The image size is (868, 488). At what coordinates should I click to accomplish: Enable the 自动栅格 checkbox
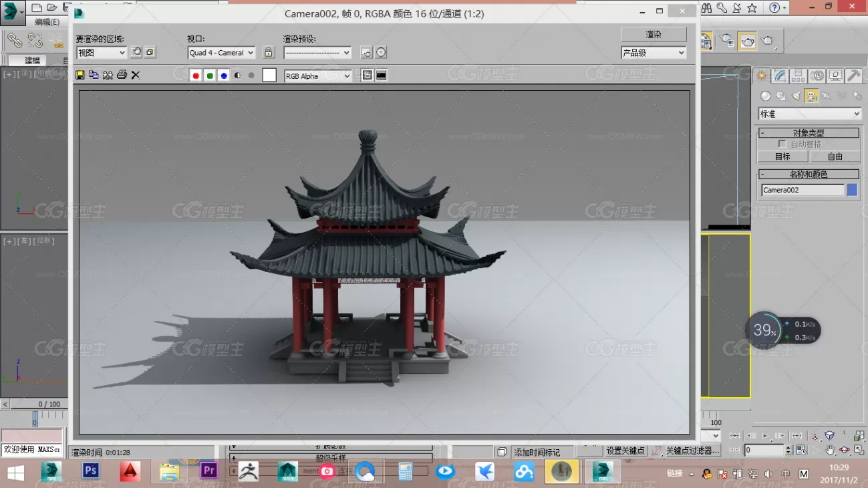(x=782, y=144)
